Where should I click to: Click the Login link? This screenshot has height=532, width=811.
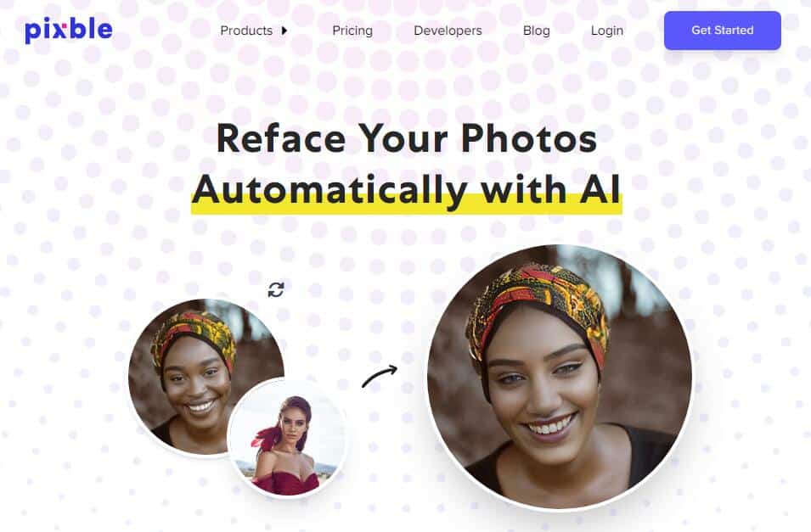pyautogui.click(x=606, y=31)
